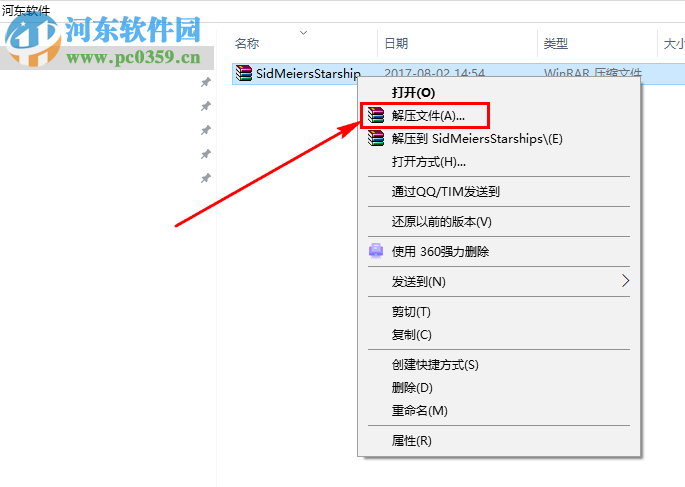Image resolution: width=685 pixels, height=487 pixels.
Task: Choose 打开方式(H)... entry
Action: coord(429,162)
